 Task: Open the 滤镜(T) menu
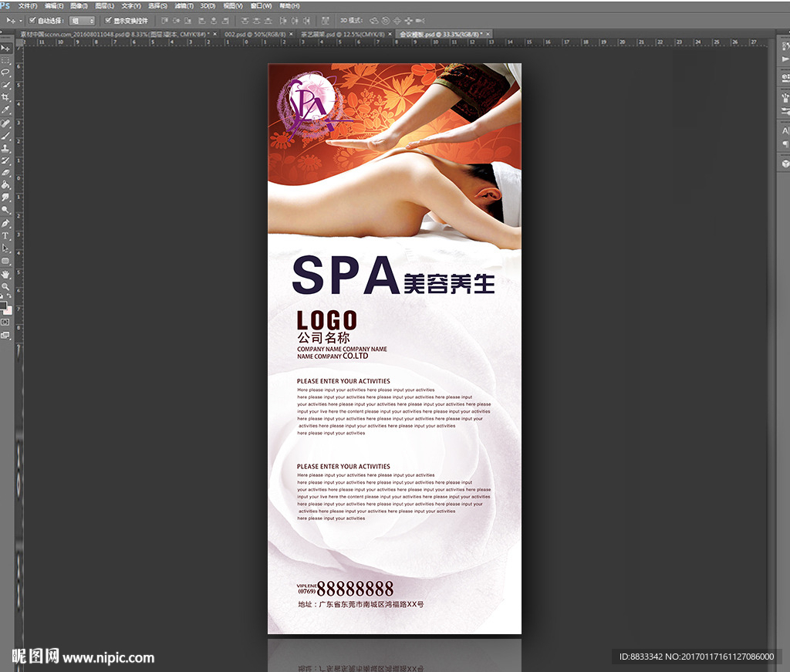point(184,6)
